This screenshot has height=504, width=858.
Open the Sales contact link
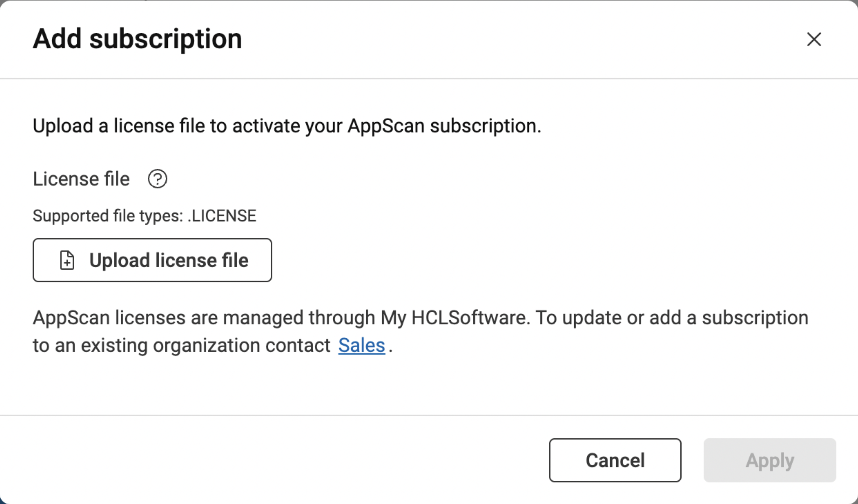[361, 346]
